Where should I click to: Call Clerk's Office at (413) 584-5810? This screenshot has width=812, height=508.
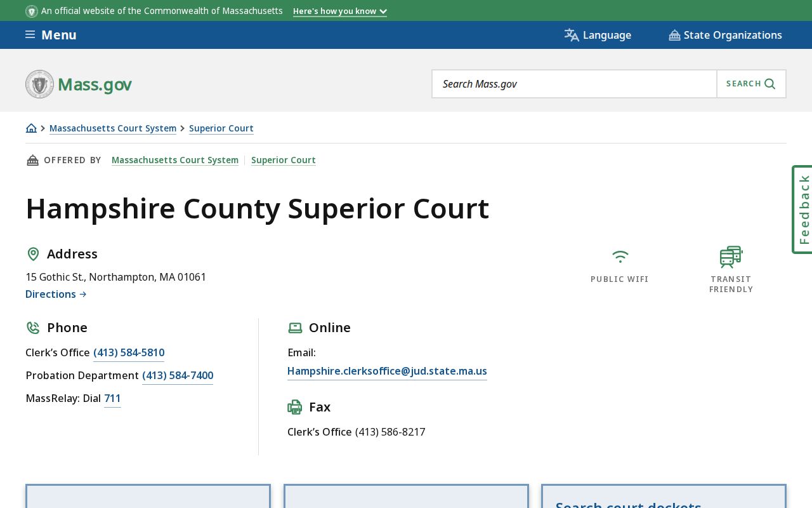[x=129, y=353]
